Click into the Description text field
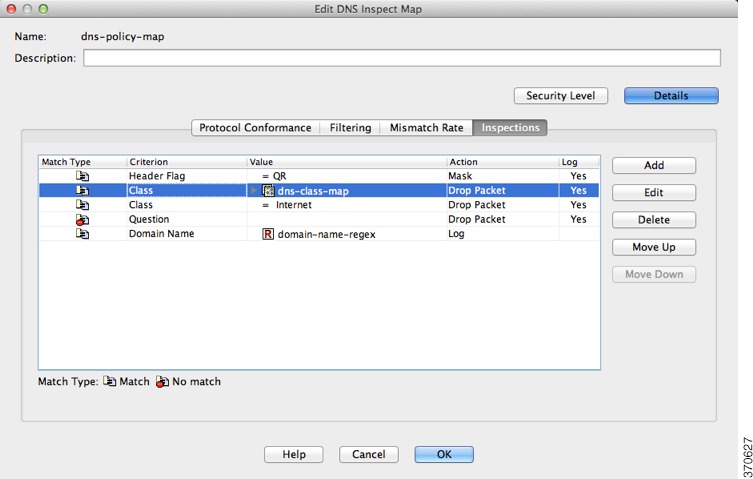The height and width of the screenshot is (479, 753). (401, 58)
